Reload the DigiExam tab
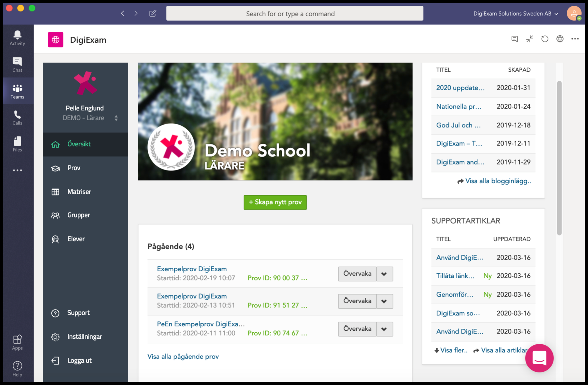Screen dimensions: 588x385 545,39
